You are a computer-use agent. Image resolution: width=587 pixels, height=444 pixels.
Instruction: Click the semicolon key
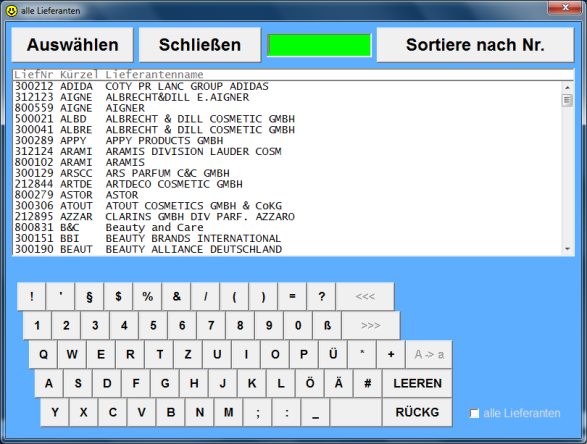[x=258, y=412]
